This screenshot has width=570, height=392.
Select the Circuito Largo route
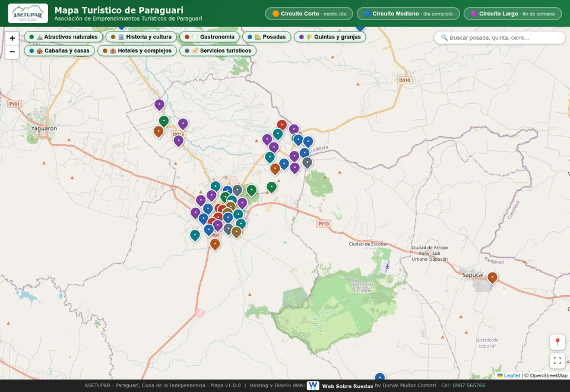(512, 14)
